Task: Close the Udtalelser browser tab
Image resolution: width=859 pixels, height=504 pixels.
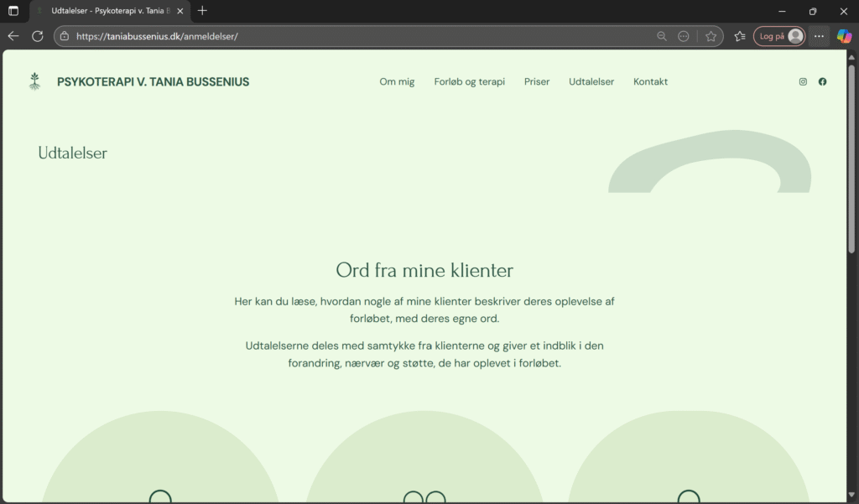Action: (x=180, y=11)
